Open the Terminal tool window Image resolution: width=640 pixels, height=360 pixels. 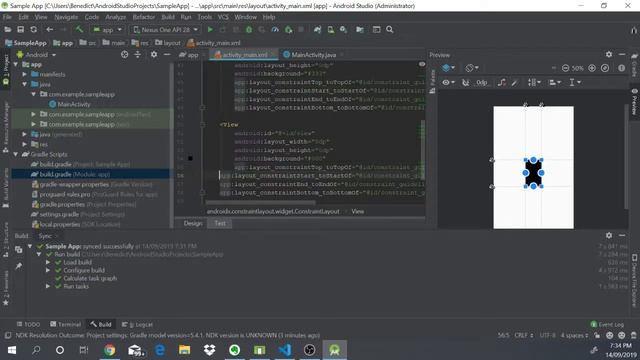[x=65, y=324]
